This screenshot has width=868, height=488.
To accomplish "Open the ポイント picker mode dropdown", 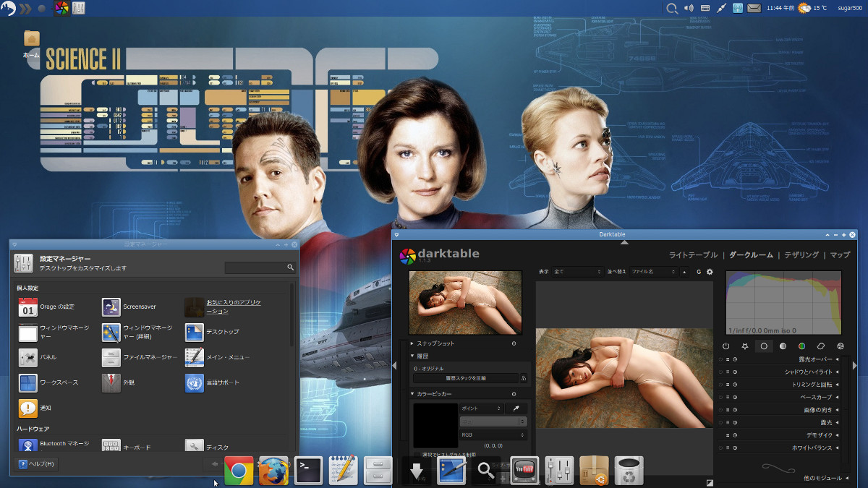I will tap(482, 408).
